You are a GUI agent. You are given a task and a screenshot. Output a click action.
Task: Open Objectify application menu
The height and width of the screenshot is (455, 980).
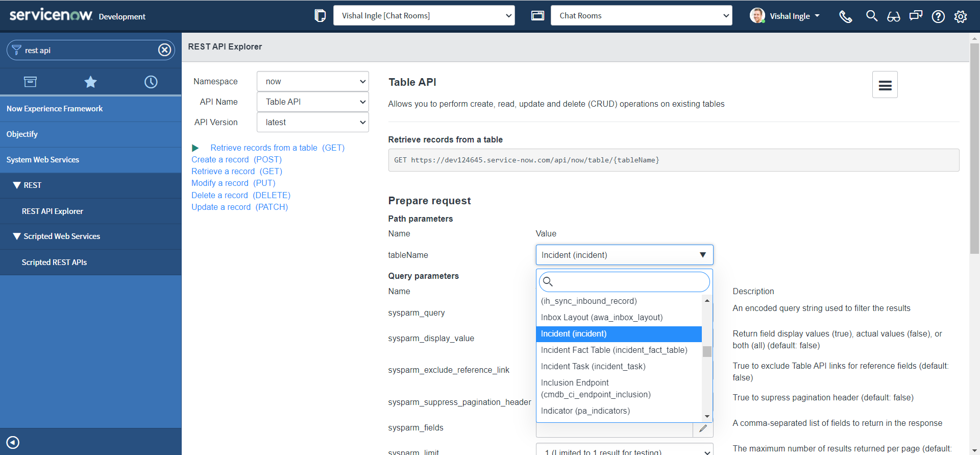pyautogui.click(x=91, y=134)
